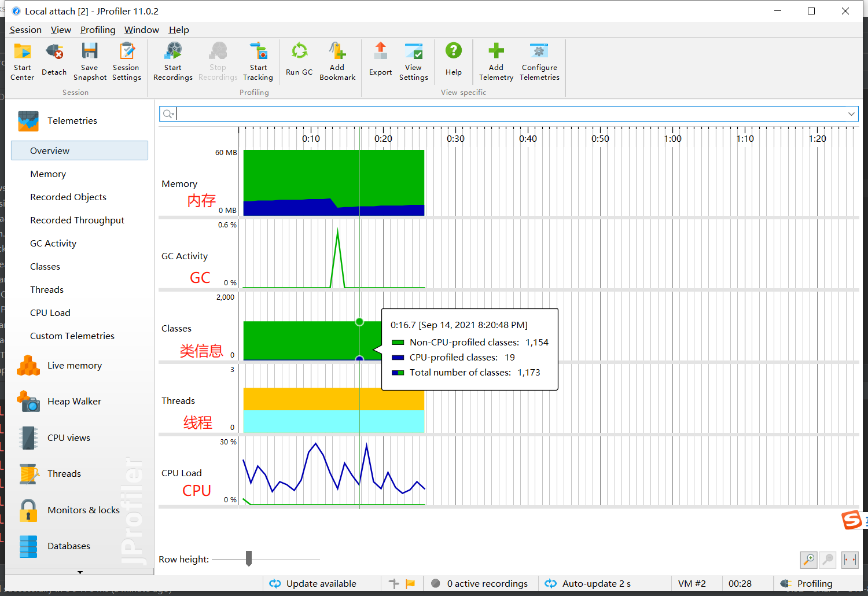Viewport: 868px width, 596px height.
Task: Add a bookmark to the timeline
Action: click(337, 61)
